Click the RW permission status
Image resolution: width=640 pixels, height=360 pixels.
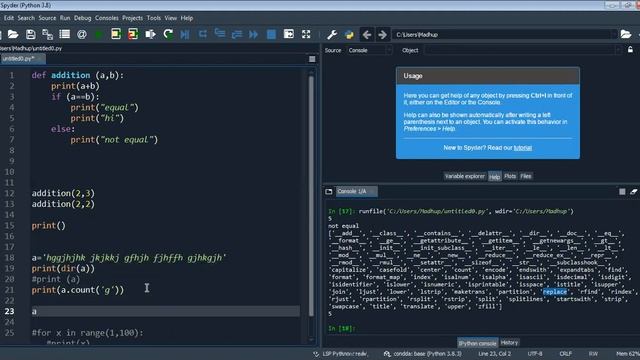[x=593, y=354]
